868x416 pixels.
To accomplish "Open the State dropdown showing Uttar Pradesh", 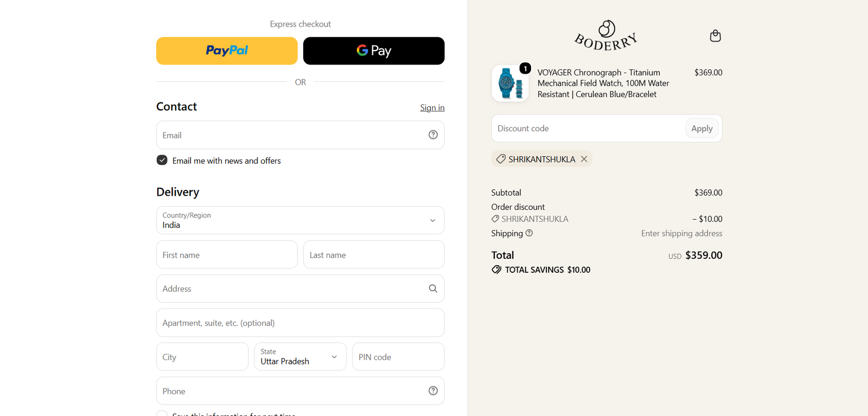I will (301, 357).
